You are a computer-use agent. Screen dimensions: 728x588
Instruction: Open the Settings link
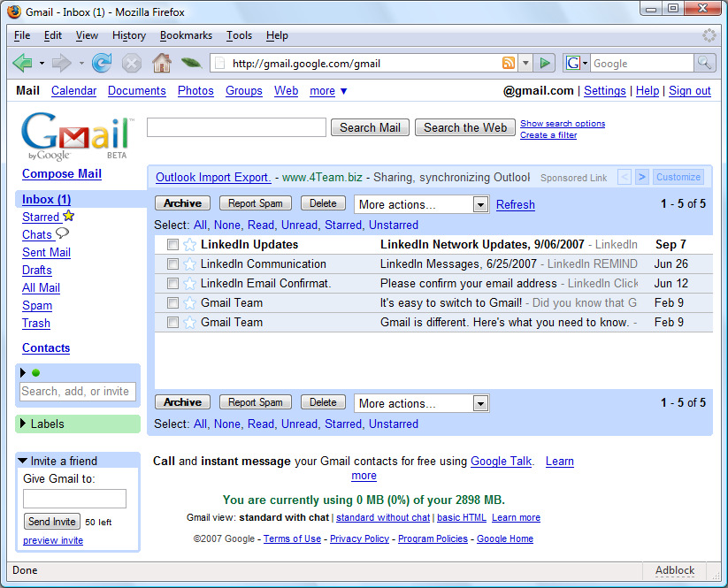tap(604, 91)
